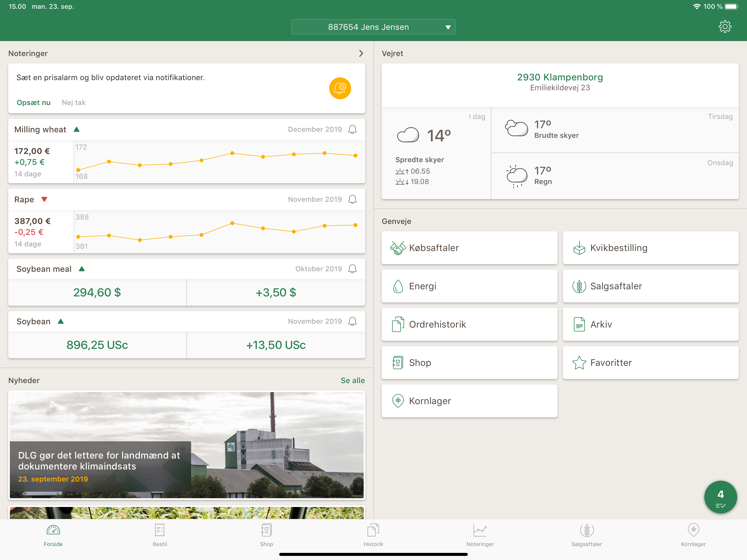The width and height of the screenshot is (747, 560).
Task: Tap the green floating checklist button showing 4
Action: (x=720, y=497)
